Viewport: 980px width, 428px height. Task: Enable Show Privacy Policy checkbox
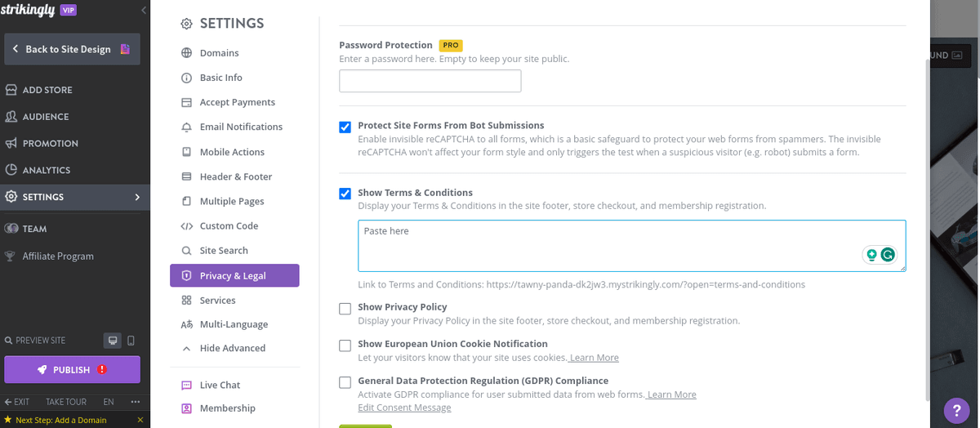[x=345, y=308]
